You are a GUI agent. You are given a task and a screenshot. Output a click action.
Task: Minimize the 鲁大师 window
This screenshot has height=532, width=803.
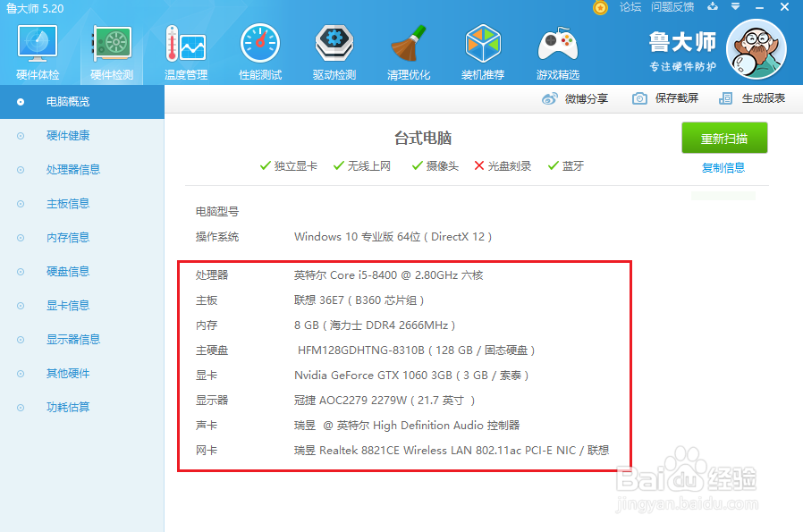(759, 7)
